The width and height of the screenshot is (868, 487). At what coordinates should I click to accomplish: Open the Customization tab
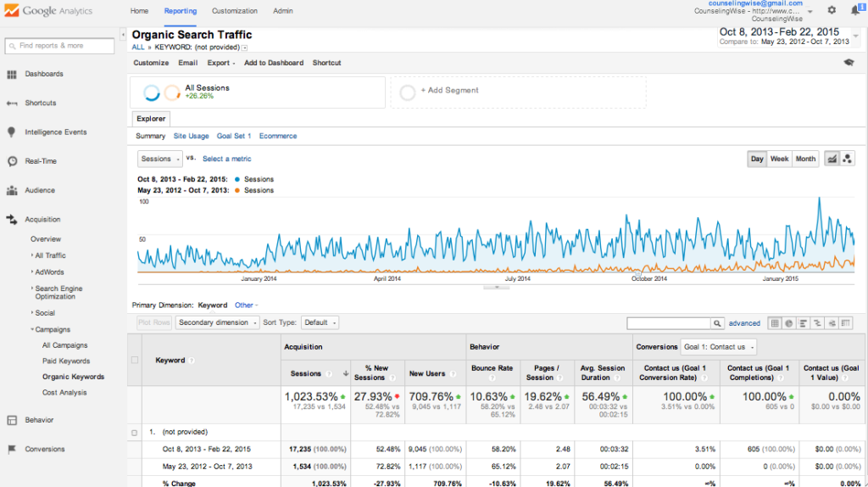coord(235,11)
